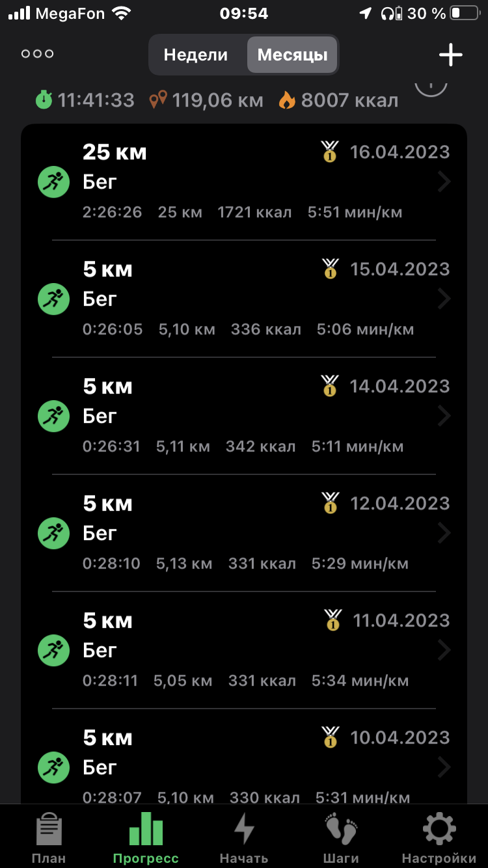Open 15.04.2023 run via its chevron
488x868 pixels.
[444, 299]
